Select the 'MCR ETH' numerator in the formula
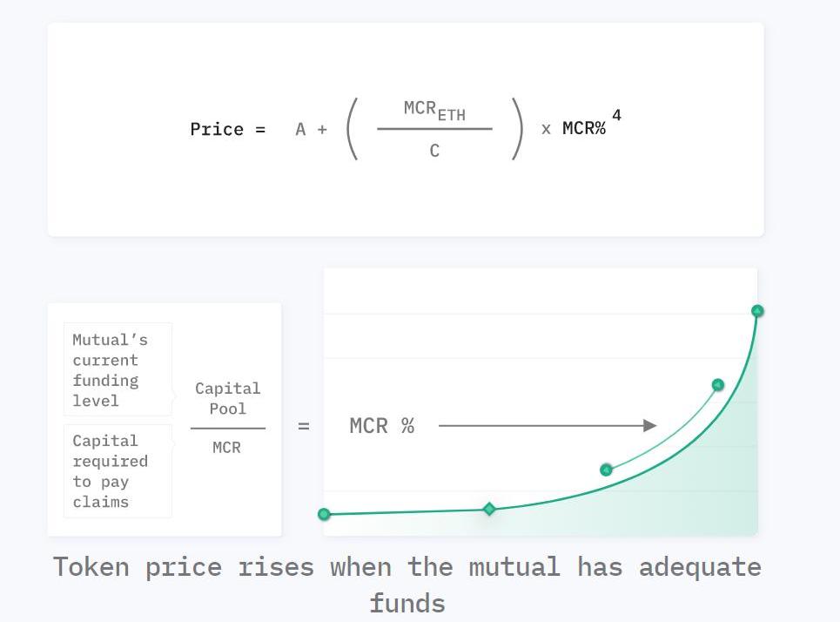Screen dimensions: 840x622 tap(434, 111)
